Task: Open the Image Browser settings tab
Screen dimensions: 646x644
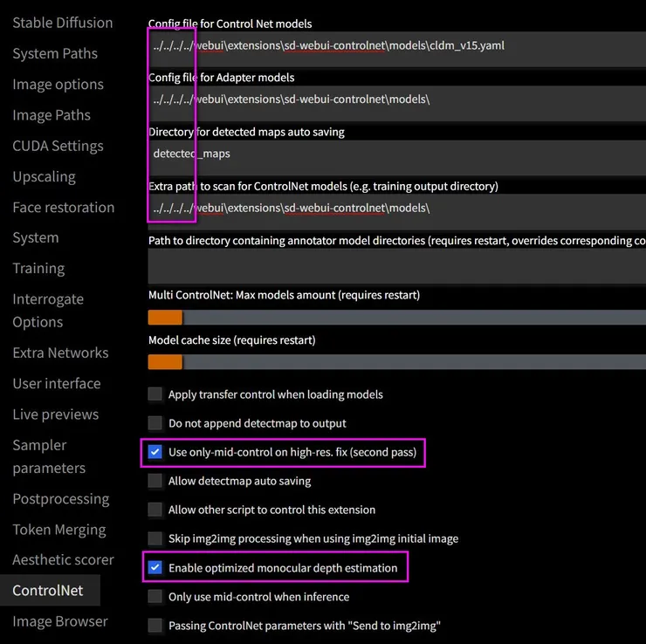Action: pyautogui.click(x=59, y=621)
